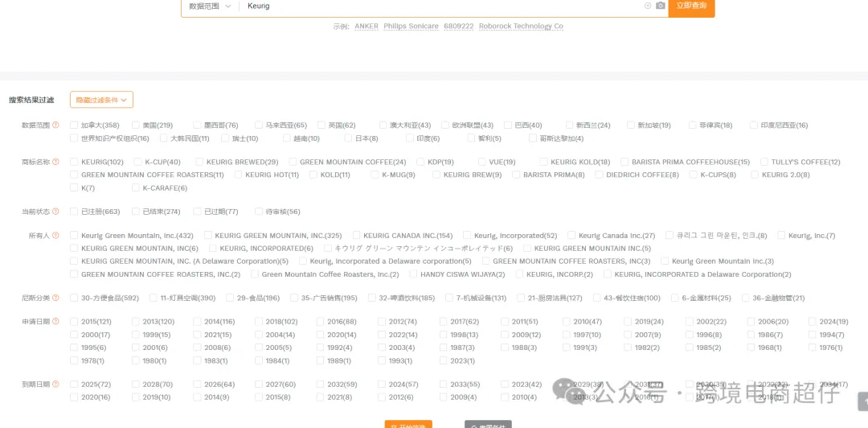868x428 pixels.
Task: Use the 6809222 example link
Action: click(x=458, y=26)
